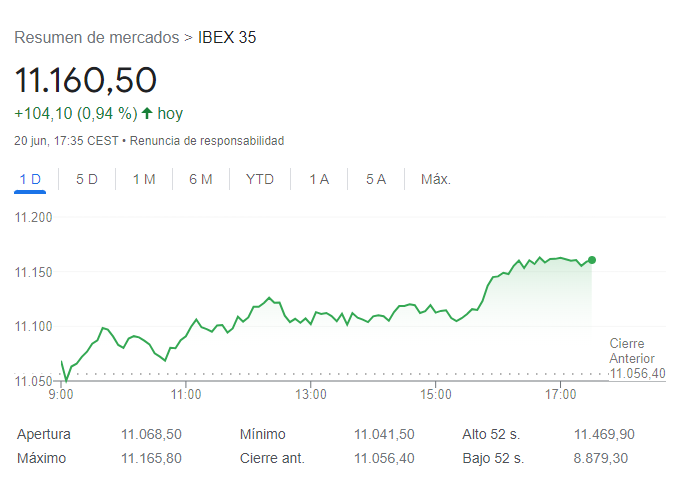Click the green endpoint dot on chart
The height and width of the screenshot is (480, 690).
pos(592,260)
